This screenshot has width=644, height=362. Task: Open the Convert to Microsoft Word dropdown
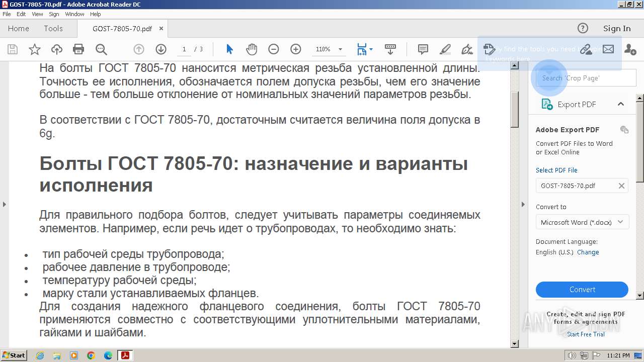[x=583, y=222]
